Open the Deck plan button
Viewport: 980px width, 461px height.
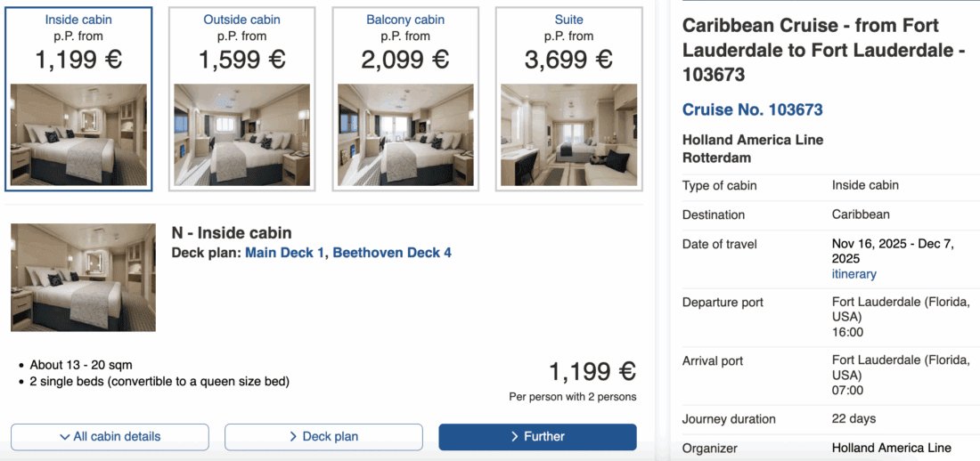coord(323,437)
